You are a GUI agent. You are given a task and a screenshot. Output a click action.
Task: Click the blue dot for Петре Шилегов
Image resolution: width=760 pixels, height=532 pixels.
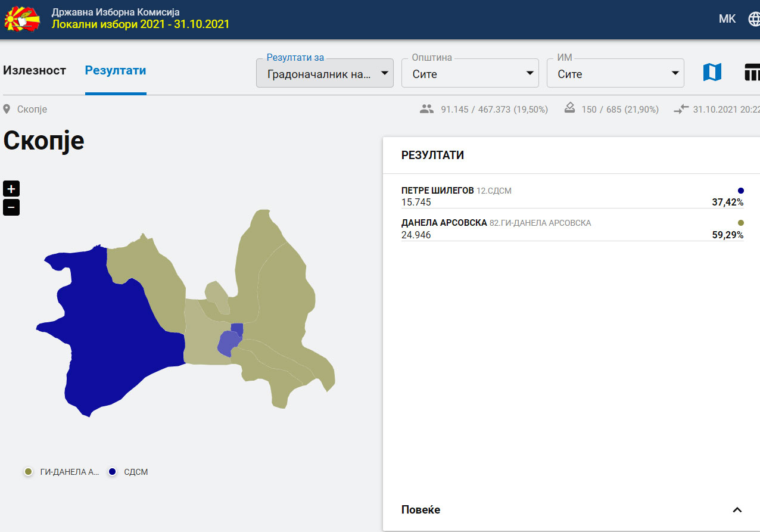pos(741,191)
